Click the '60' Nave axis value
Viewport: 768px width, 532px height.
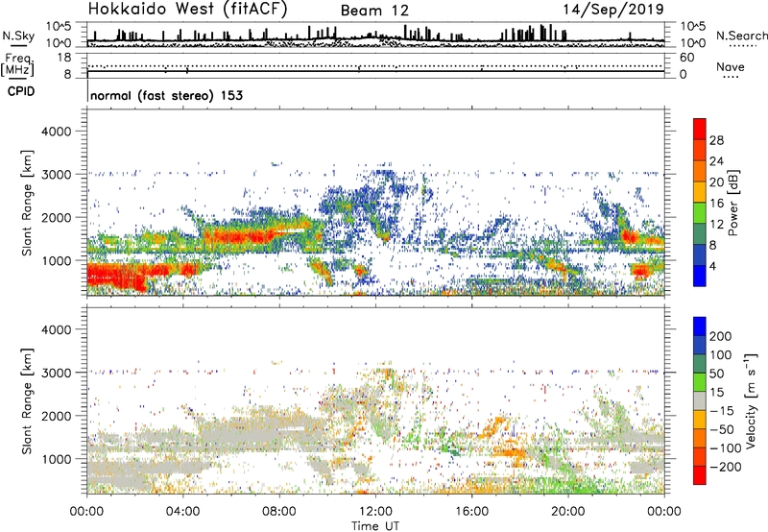pyautogui.click(x=686, y=58)
